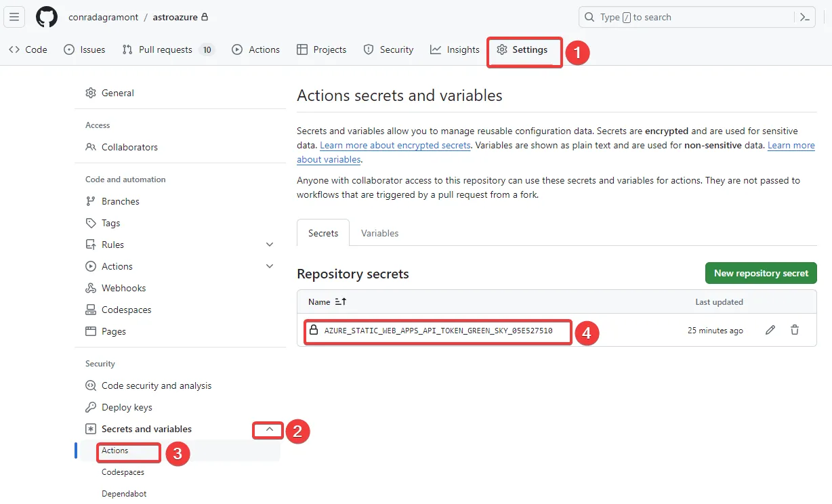Open the command palette icon
This screenshot has height=504, width=832.
(x=805, y=17)
